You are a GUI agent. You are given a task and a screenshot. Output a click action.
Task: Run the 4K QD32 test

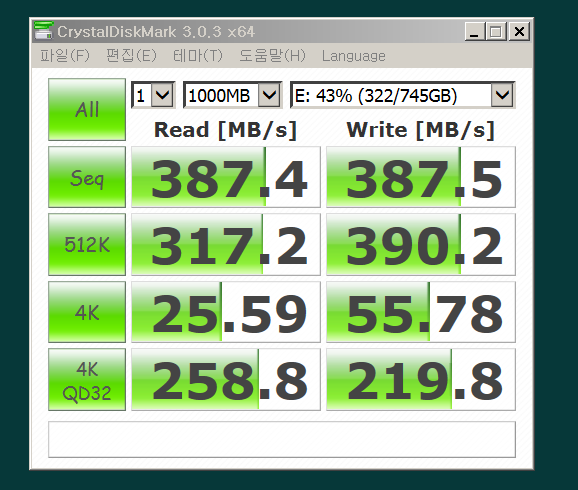pos(87,379)
